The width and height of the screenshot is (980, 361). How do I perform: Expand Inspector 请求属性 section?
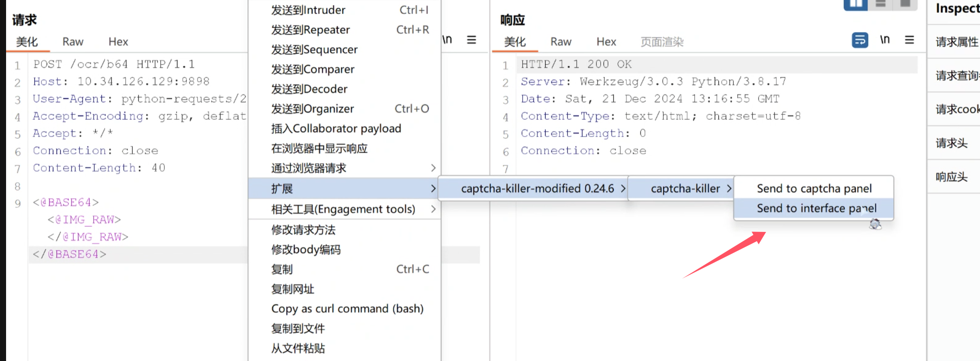point(954,42)
